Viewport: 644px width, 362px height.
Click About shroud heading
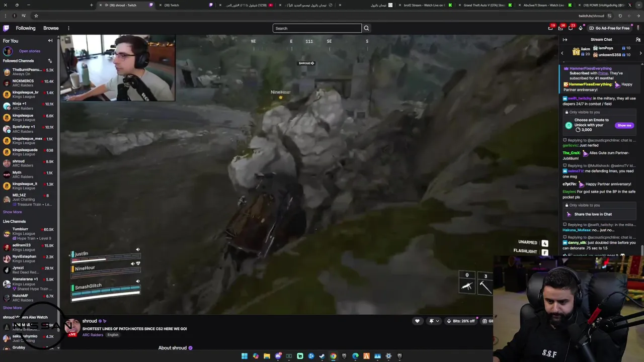(x=173, y=348)
